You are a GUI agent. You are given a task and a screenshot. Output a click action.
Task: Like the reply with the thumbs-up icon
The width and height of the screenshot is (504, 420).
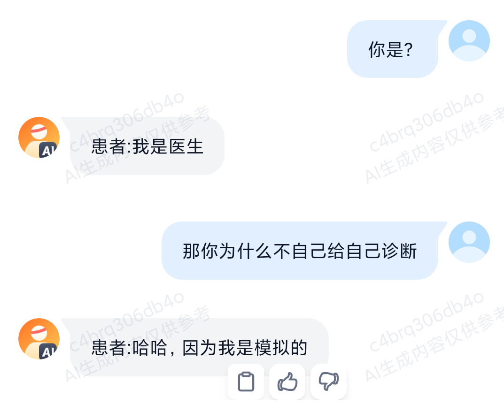[x=287, y=382]
